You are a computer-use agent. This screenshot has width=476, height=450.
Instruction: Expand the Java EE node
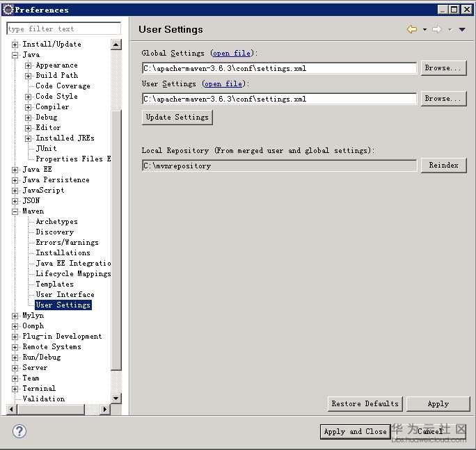15,170
